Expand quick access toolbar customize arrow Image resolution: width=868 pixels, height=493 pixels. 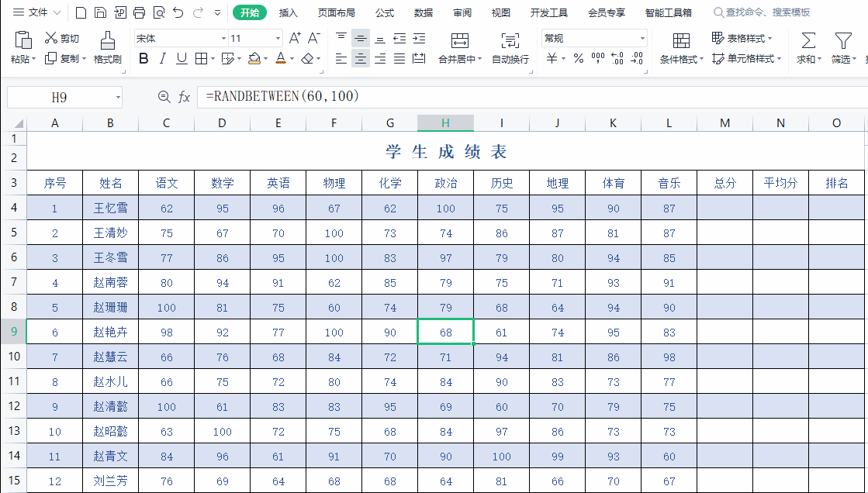click(x=217, y=12)
